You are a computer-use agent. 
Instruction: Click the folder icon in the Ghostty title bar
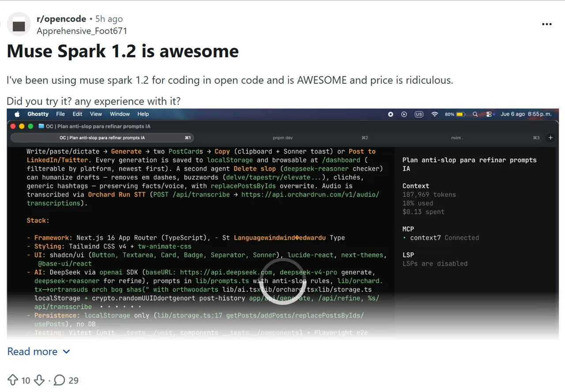tap(41, 126)
